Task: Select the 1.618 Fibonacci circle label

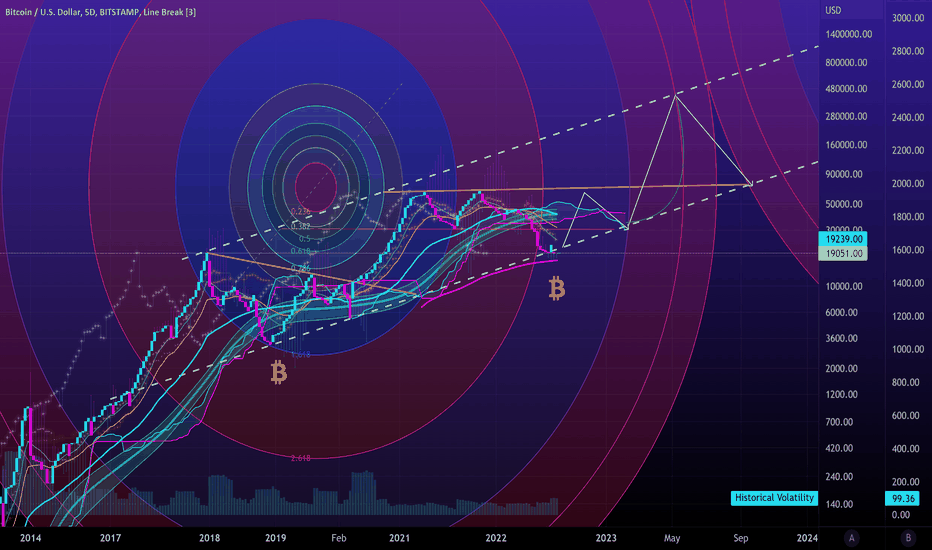Action: (x=301, y=355)
